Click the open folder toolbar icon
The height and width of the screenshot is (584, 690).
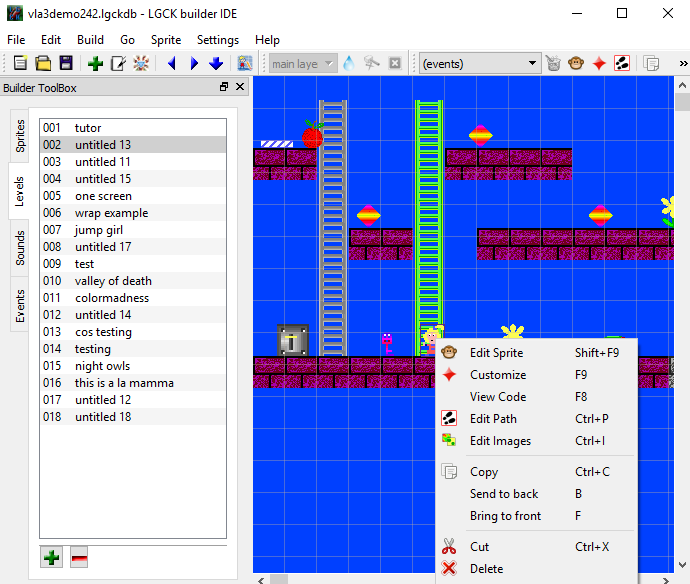coord(43,64)
